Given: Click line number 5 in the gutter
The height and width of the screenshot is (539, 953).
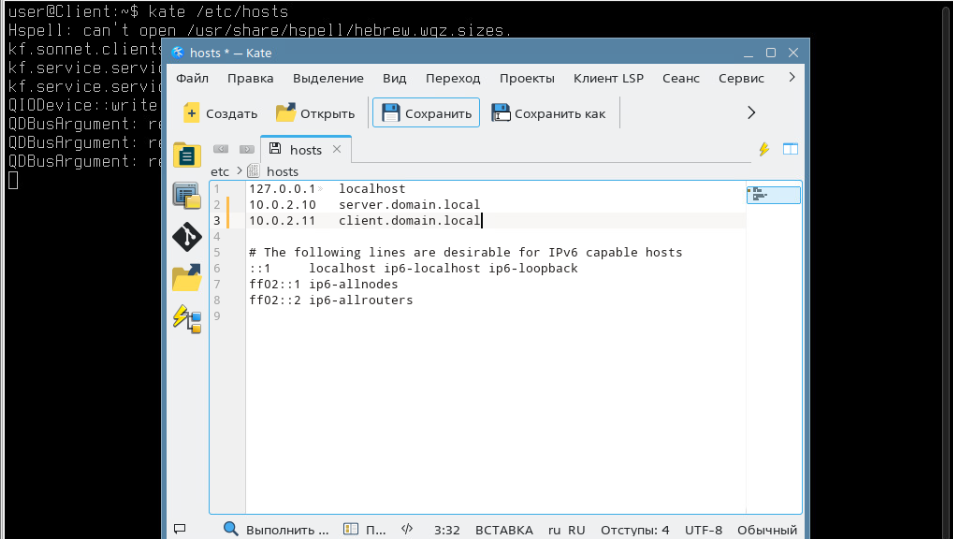Looking at the screenshot, I should pos(217,252).
